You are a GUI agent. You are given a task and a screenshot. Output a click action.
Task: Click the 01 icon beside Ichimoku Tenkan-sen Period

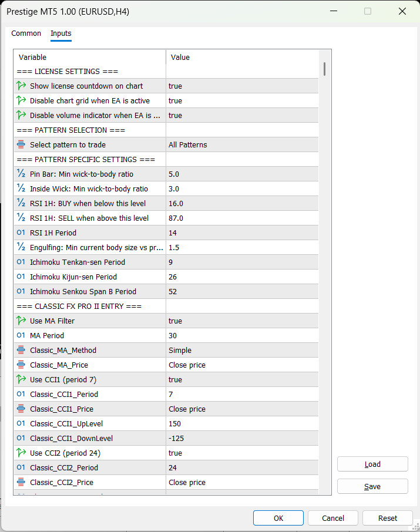[x=21, y=262]
